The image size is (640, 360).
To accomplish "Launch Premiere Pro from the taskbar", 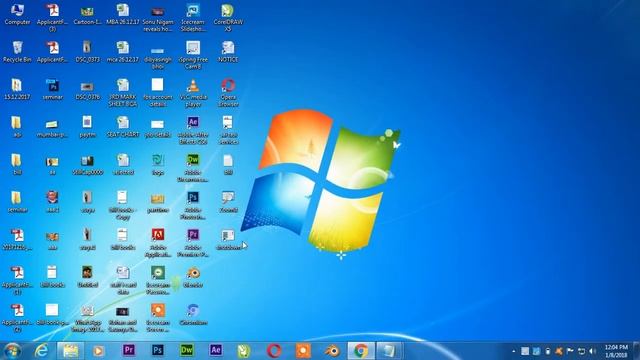I will click(x=129, y=350).
